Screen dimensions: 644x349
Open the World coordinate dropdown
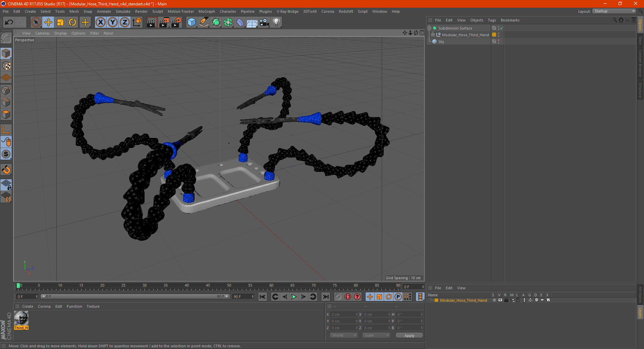click(x=344, y=335)
